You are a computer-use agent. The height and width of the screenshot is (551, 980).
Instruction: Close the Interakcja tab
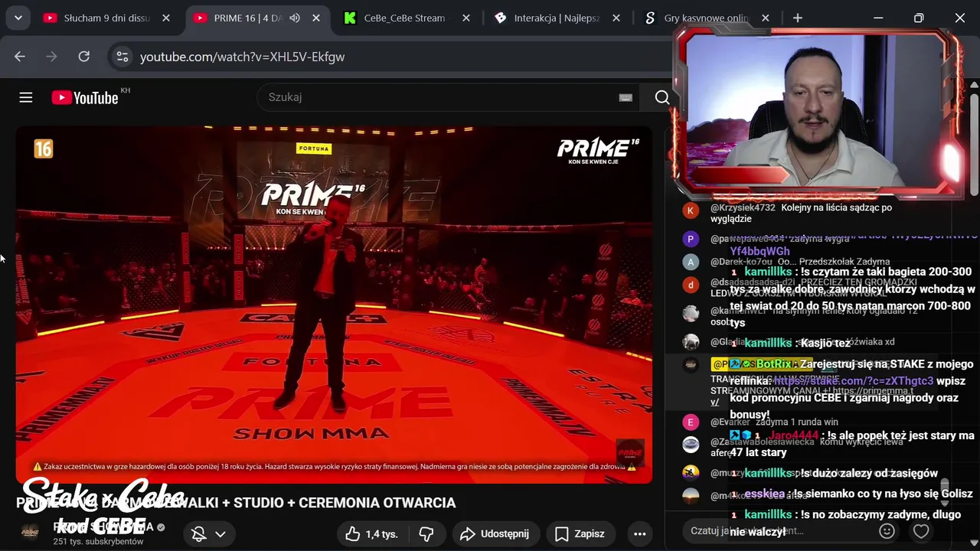tap(616, 18)
